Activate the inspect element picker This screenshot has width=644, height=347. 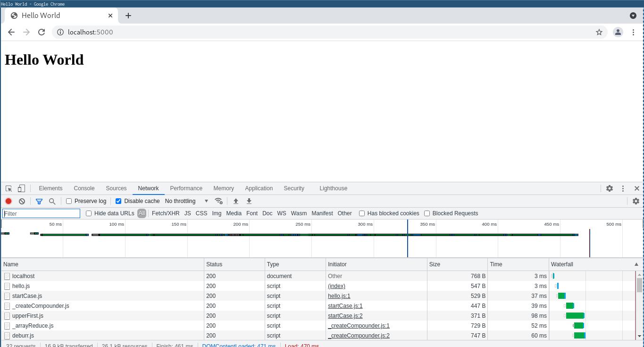point(8,188)
